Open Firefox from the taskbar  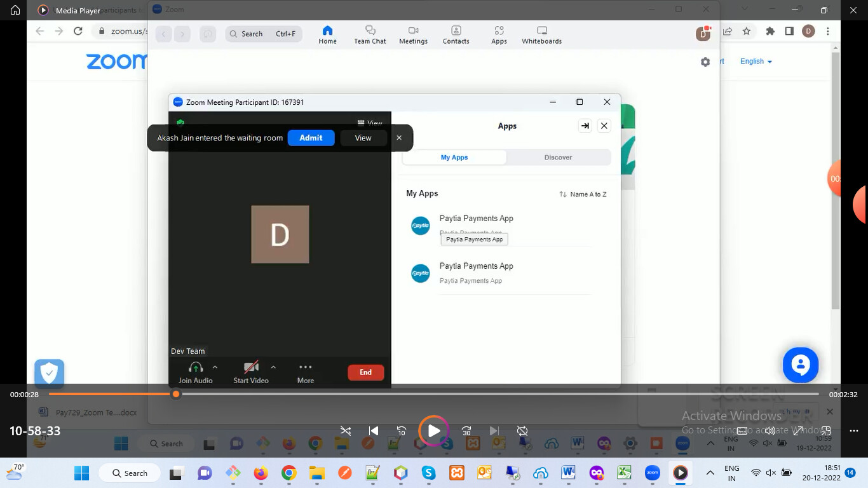point(261,473)
